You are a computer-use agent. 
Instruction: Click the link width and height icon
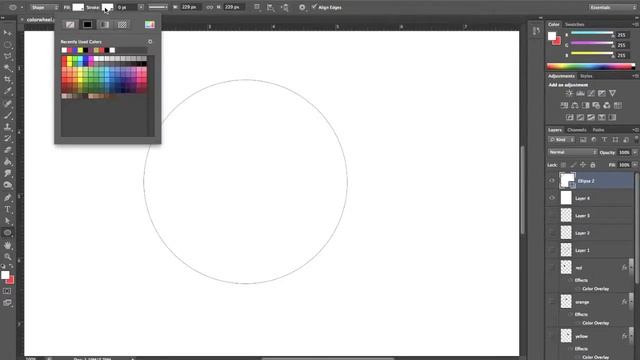[210, 7]
